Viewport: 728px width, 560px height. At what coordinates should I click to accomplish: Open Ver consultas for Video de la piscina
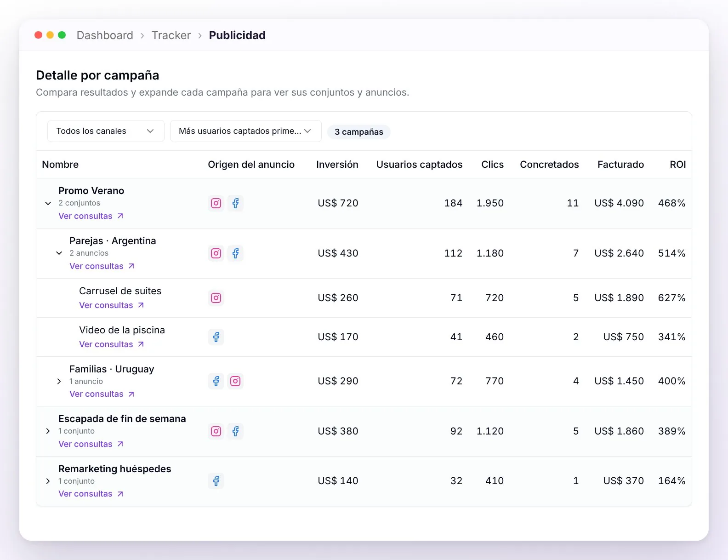pos(112,344)
